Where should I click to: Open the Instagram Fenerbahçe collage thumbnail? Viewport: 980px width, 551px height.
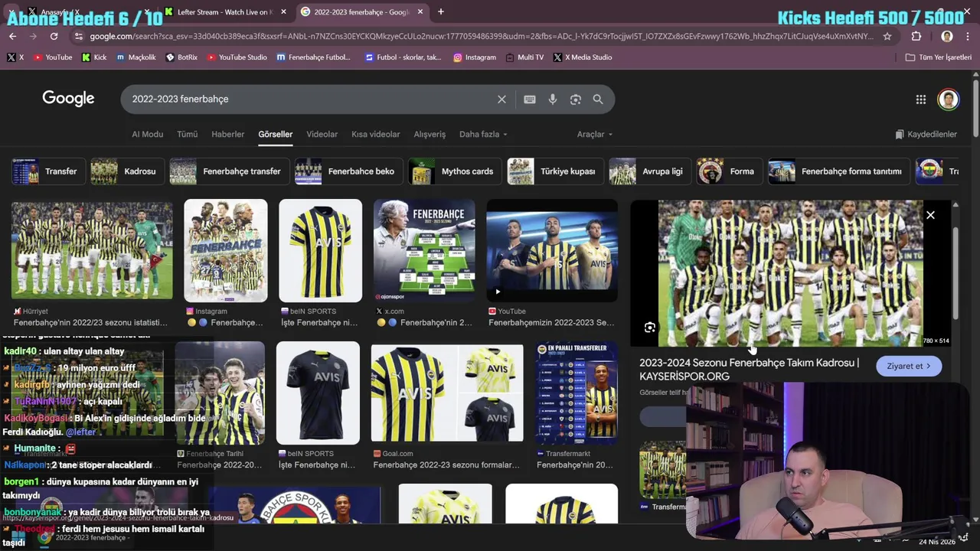[x=226, y=250]
